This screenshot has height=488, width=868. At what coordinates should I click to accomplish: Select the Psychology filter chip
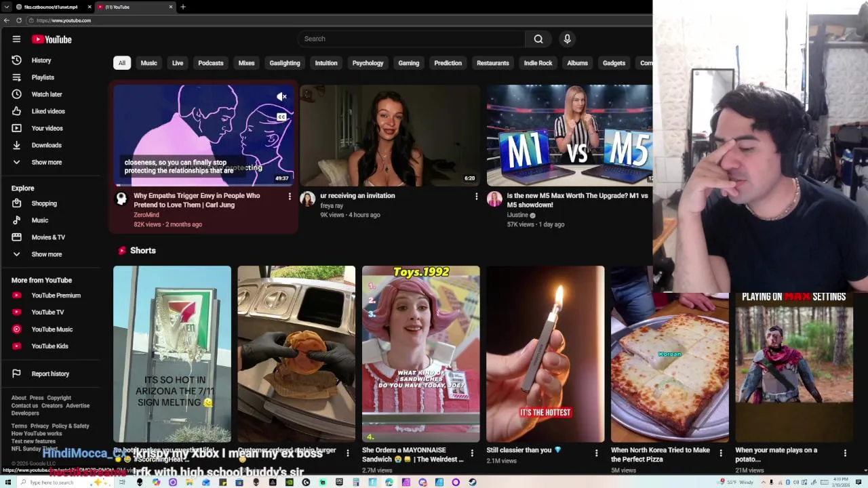[368, 63]
